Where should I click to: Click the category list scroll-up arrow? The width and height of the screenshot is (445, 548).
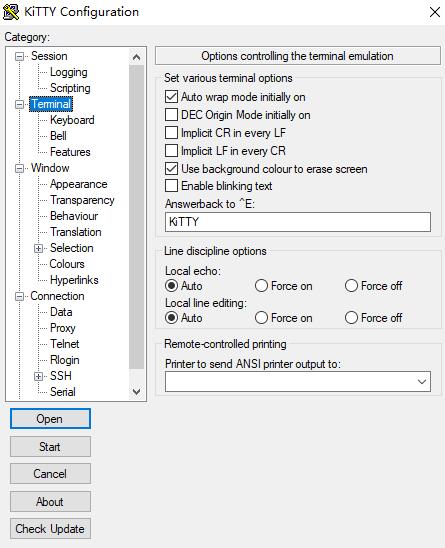(x=137, y=57)
